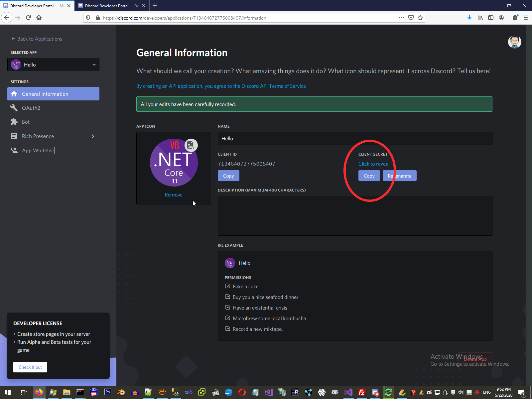Screen dimensions: 532x399
Task: Go back to Applications list
Action: point(37,39)
